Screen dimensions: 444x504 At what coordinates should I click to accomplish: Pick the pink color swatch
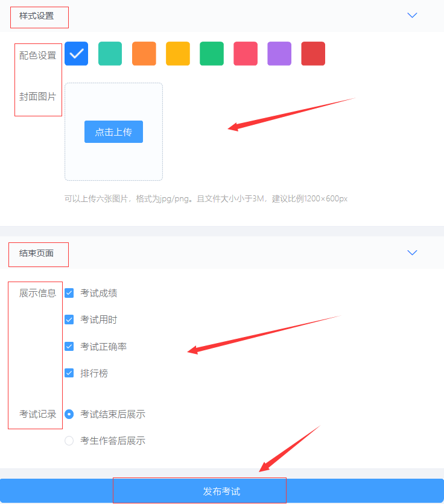246,54
